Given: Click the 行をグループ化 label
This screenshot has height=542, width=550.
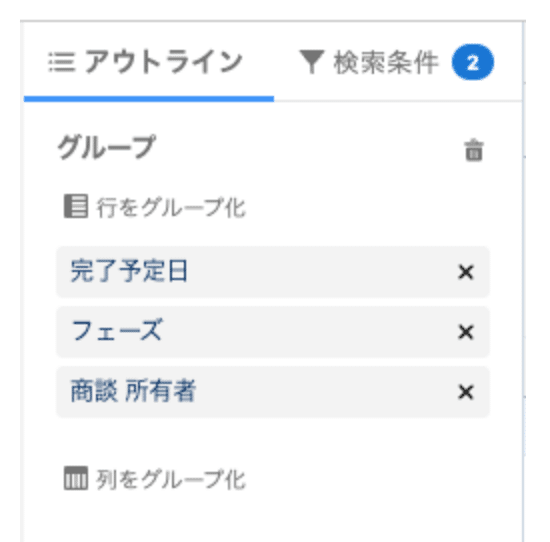Looking at the screenshot, I should point(171,207).
